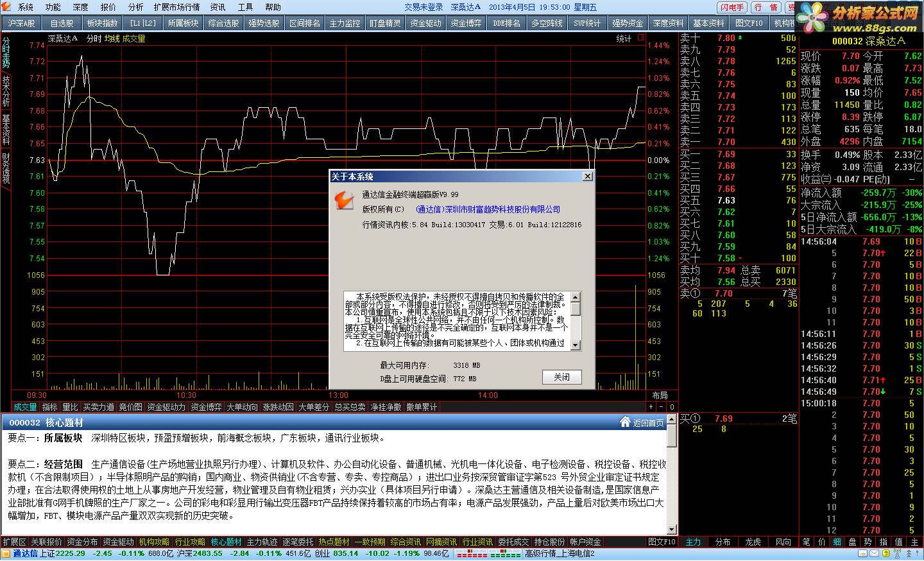Click dialog text scrollbar down arrow
The height and width of the screenshot is (561, 924).
(x=575, y=345)
